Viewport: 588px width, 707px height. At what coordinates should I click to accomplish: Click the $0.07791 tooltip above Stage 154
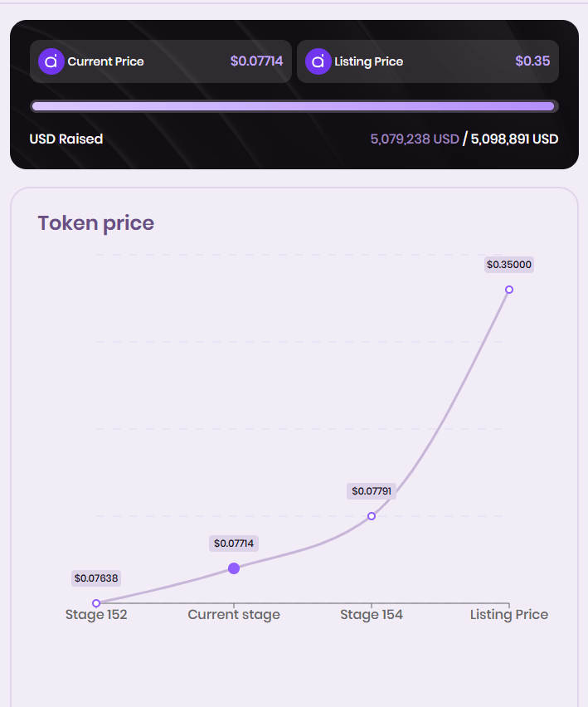[371, 490]
